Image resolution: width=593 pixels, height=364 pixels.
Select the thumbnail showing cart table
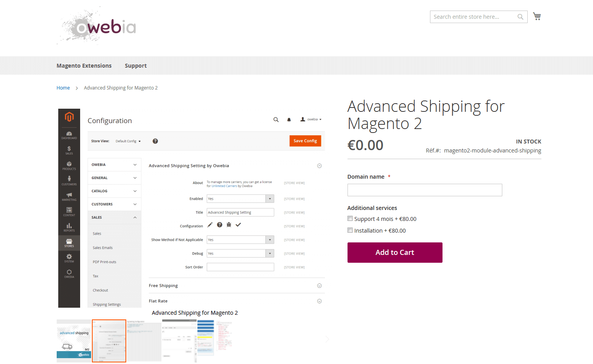click(x=179, y=341)
